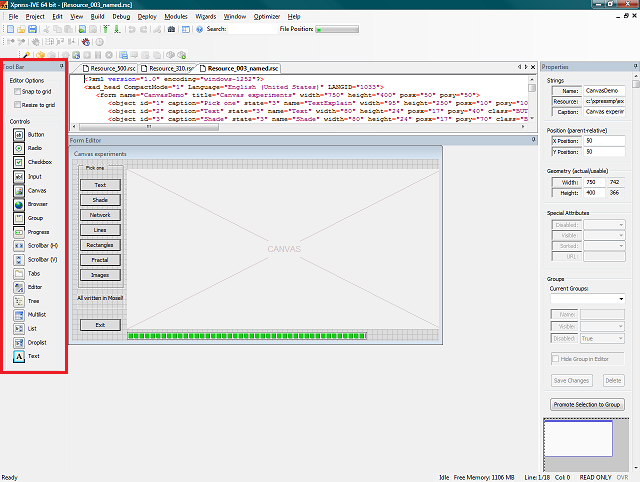Click Promote Selection to Group button

587,404
